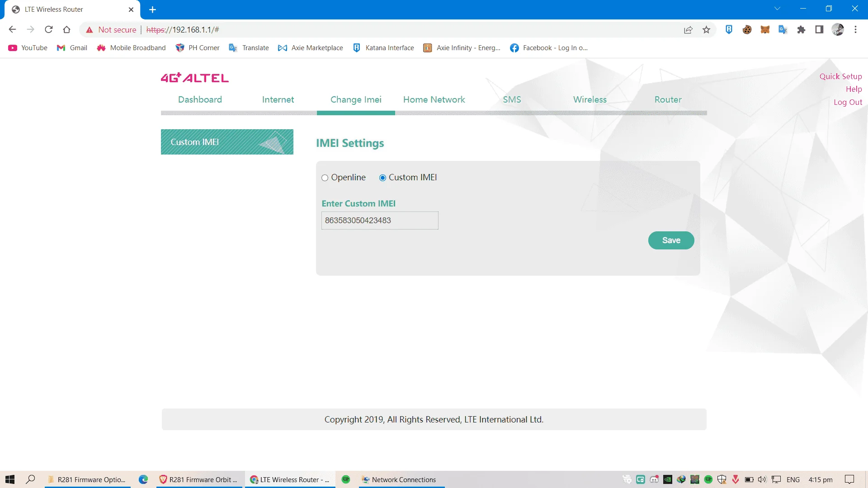The width and height of the screenshot is (868, 488).
Task: Switch to R281 Firmware Orbit Brave window
Action: coord(200,479)
